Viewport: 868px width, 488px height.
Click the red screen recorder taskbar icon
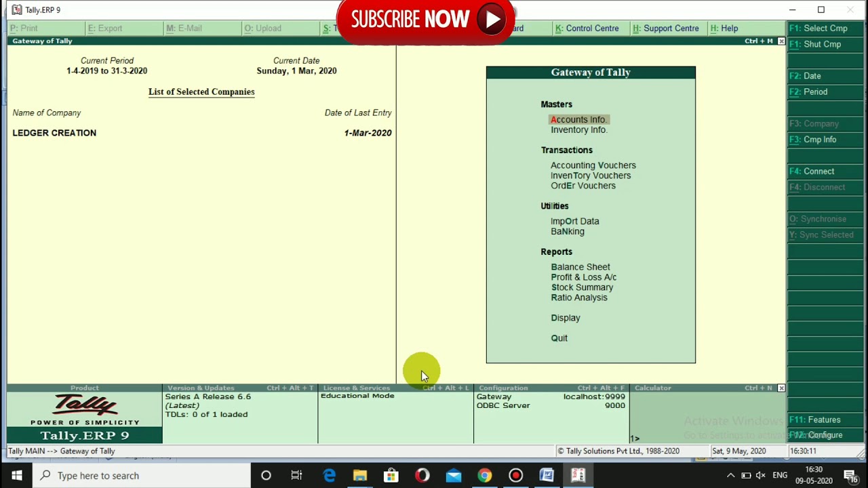(x=515, y=476)
